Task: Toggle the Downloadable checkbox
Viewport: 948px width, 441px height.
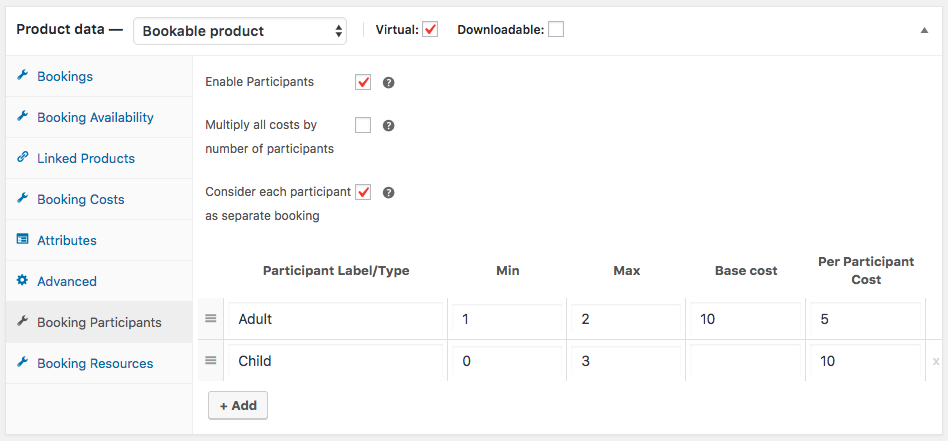Action: 556,30
